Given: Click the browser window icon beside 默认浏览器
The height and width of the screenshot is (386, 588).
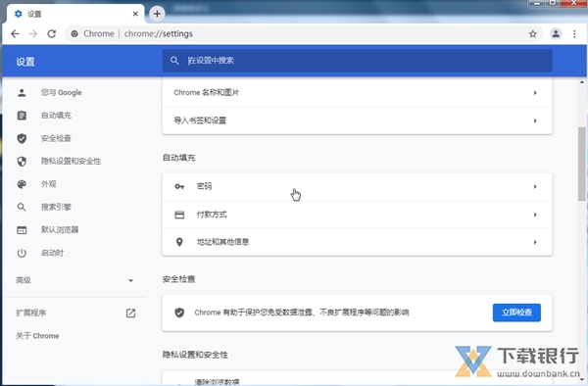Looking at the screenshot, I should click(22, 230).
